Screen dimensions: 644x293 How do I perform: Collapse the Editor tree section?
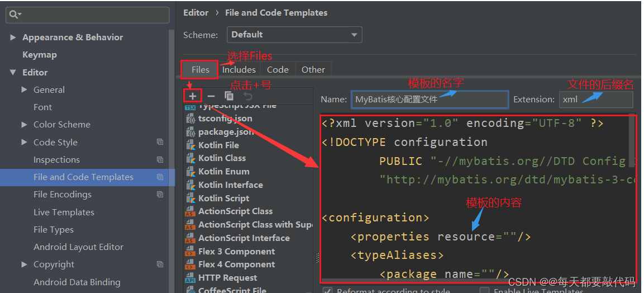[13, 73]
